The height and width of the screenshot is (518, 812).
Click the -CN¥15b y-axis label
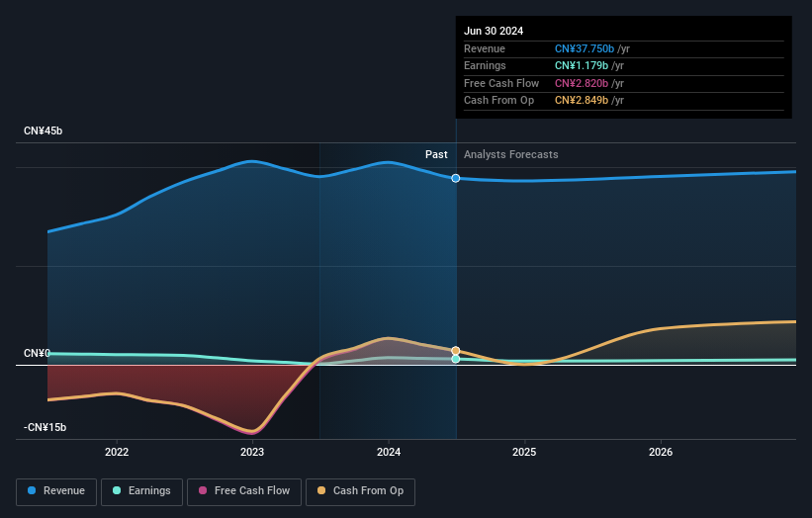click(x=45, y=427)
